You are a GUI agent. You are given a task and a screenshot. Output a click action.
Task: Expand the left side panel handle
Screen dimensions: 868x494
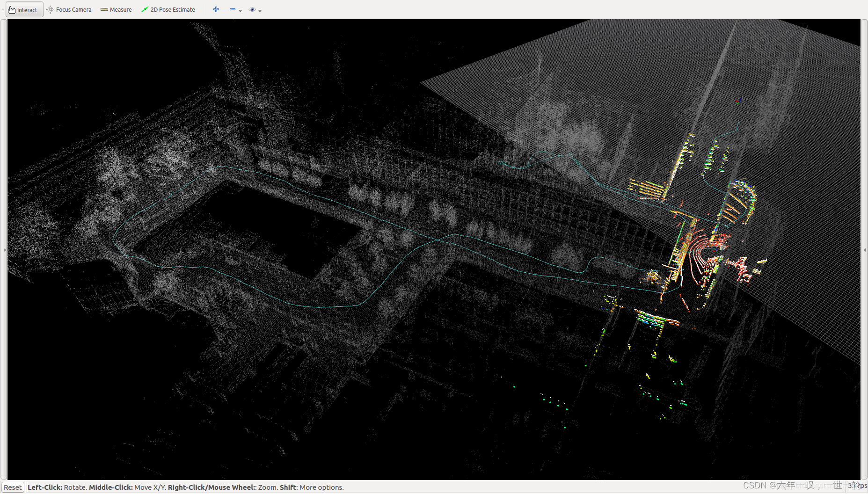[x=5, y=250]
